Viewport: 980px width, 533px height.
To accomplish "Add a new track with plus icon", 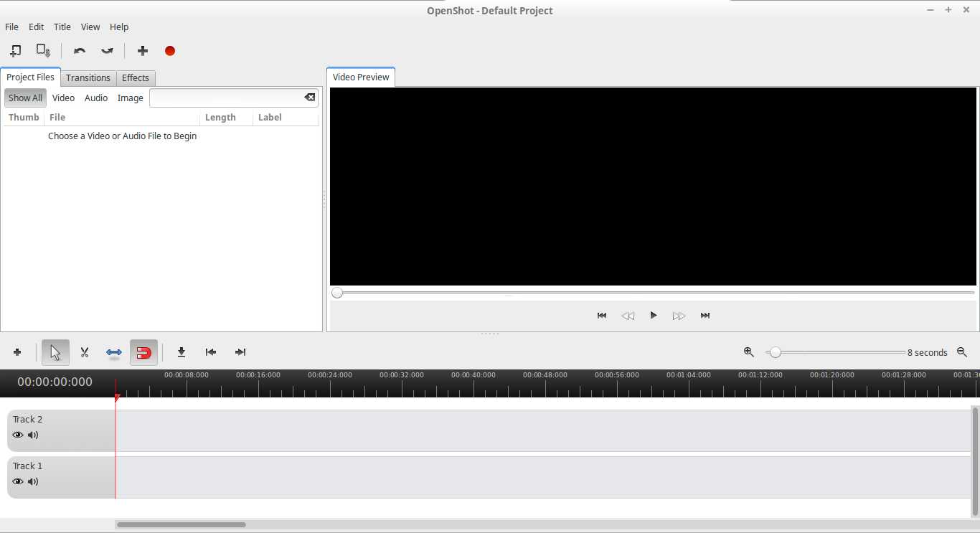I will [17, 352].
